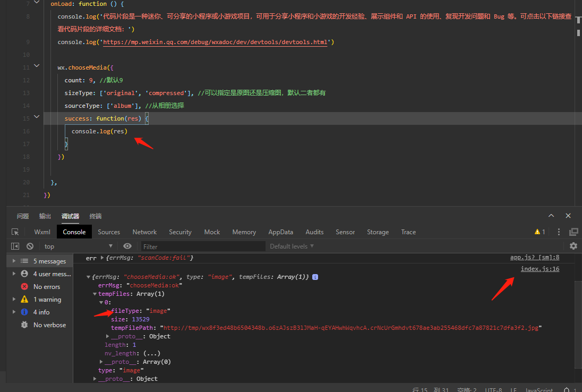The width and height of the screenshot is (582, 392).
Task: Click the undock devtools window icon
Action: coord(574,232)
